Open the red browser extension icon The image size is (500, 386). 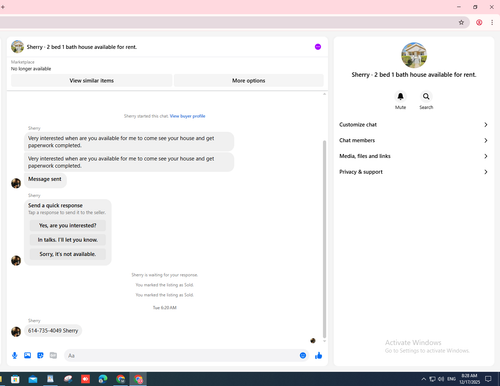point(479,22)
